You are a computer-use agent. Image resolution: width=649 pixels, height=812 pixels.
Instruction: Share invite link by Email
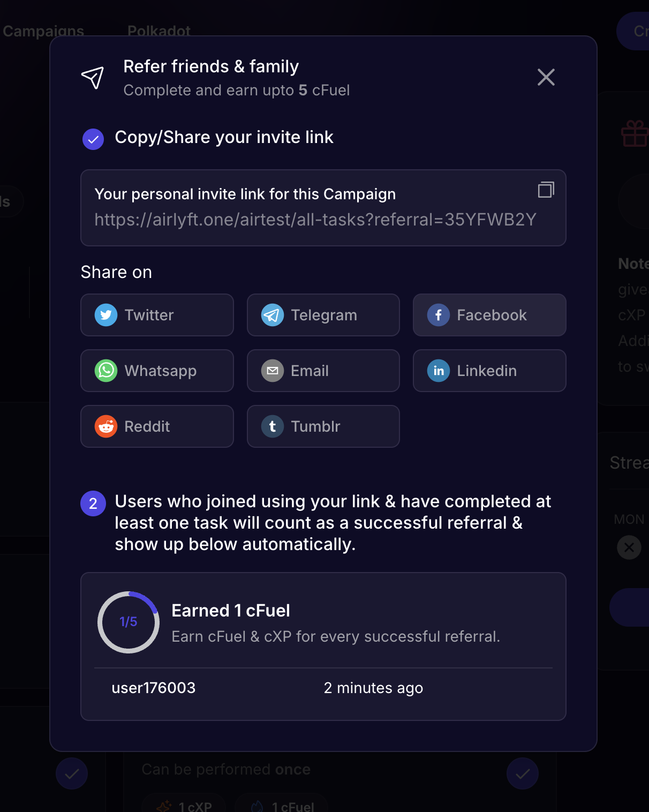(323, 371)
